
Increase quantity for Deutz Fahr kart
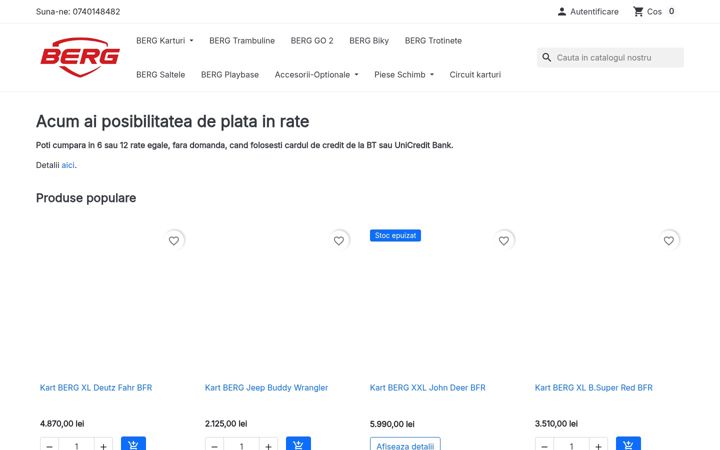103,444
